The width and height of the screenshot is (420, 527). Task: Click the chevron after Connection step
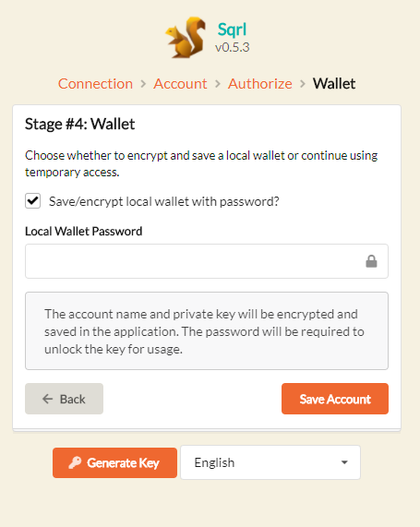pos(143,84)
